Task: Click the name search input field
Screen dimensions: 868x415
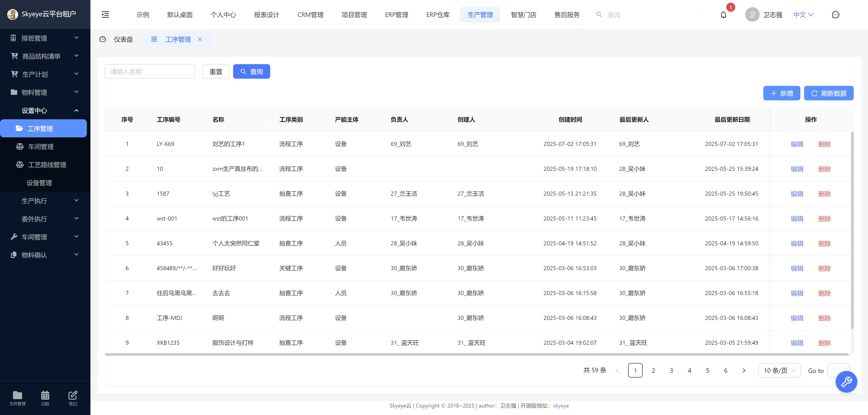Action: coord(150,71)
